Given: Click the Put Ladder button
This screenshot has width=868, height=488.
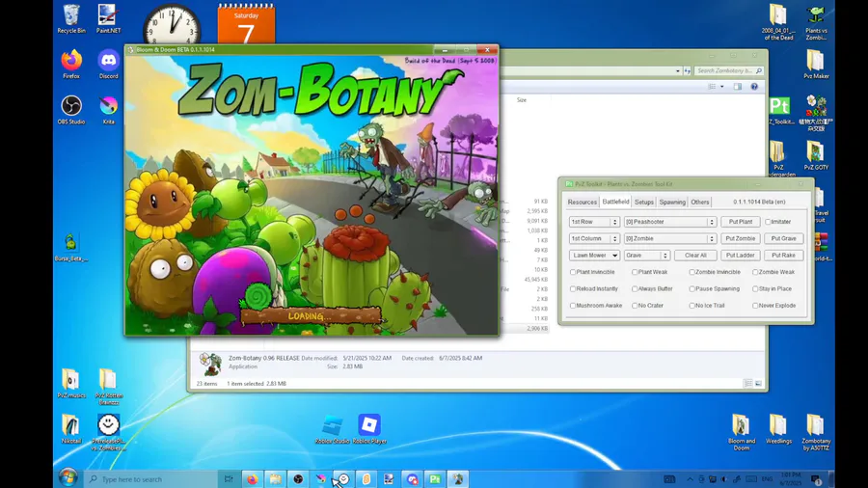Looking at the screenshot, I should pos(740,255).
